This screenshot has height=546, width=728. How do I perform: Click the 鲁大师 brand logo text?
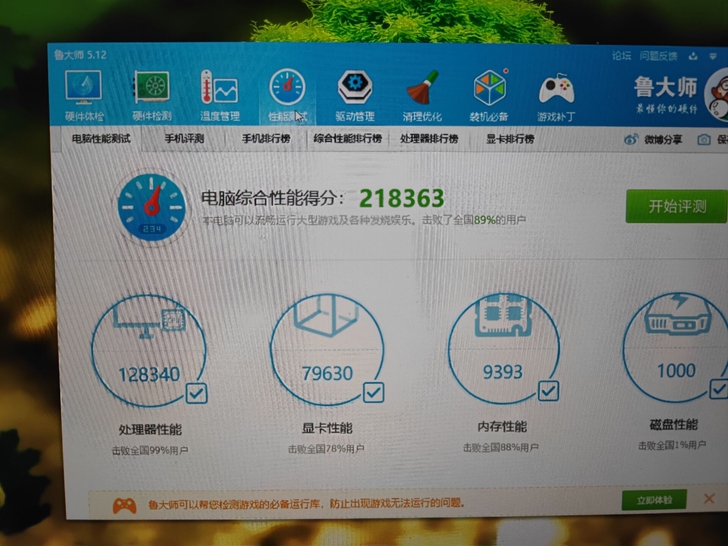point(666,87)
